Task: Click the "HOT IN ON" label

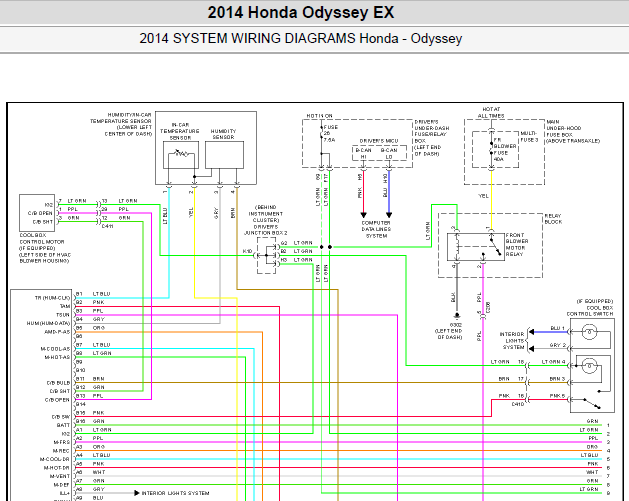Action: (320, 116)
